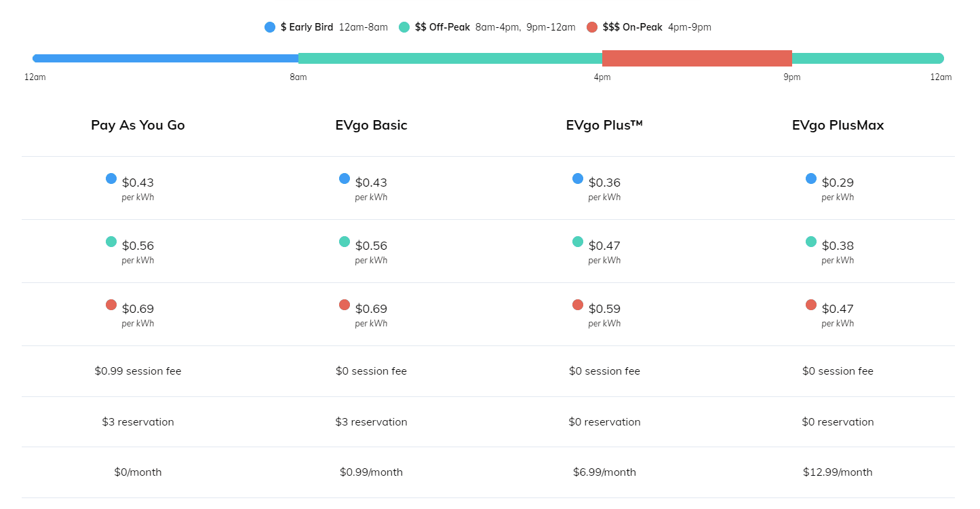Viewport: 980px width, 509px height.
Task: Click "$3 reservation" in the Pay As You Go column
Action: [x=138, y=422]
